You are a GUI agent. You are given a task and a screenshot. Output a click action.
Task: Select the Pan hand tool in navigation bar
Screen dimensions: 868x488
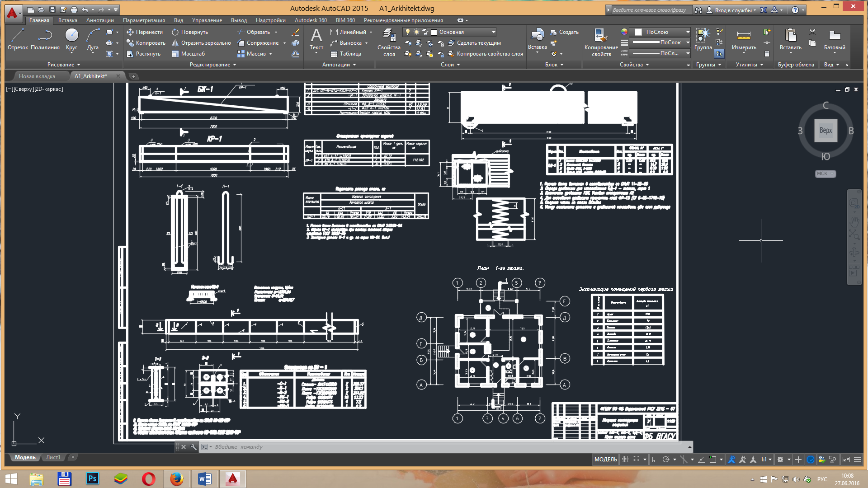[x=854, y=221]
